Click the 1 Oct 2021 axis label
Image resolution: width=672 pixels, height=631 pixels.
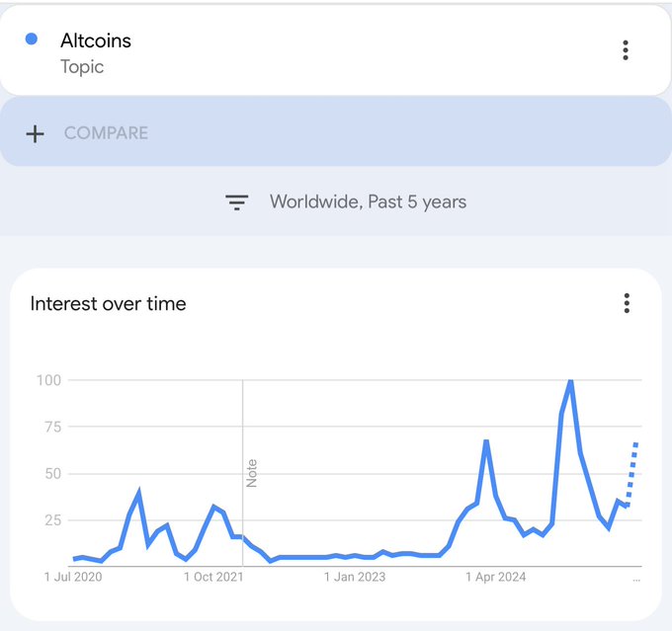click(x=213, y=577)
